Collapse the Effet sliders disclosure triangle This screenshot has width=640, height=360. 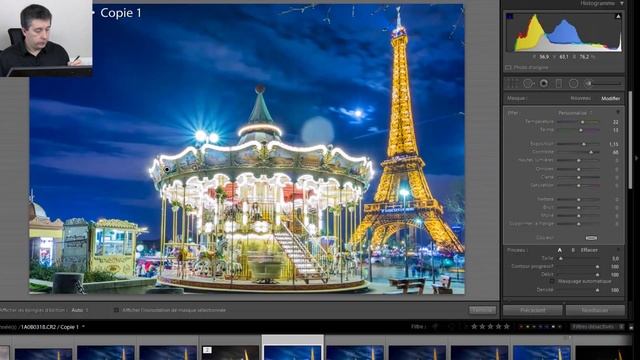[x=618, y=113]
